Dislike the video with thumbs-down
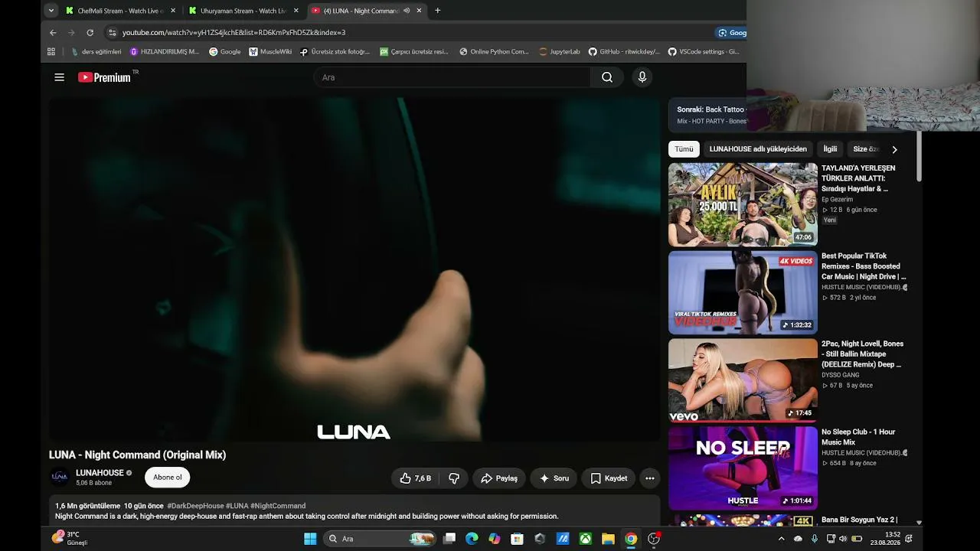The image size is (980, 551). tap(454, 478)
